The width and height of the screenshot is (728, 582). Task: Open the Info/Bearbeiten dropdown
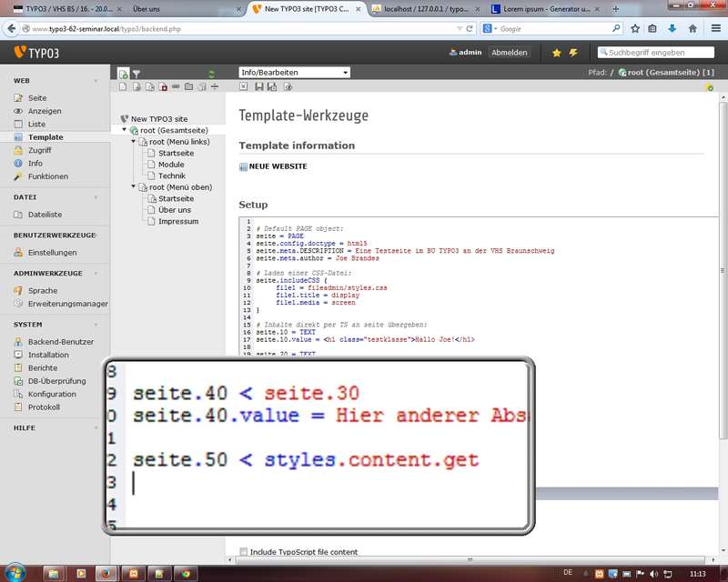click(x=294, y=73)
